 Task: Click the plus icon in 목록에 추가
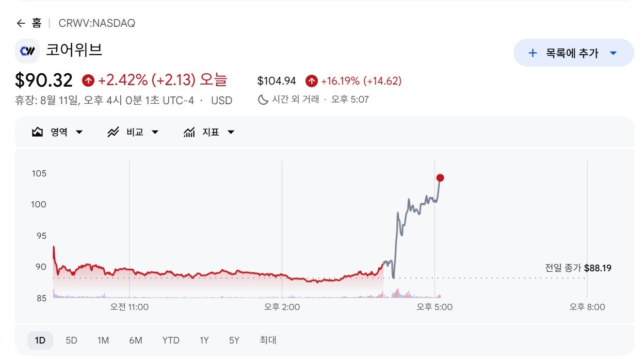point(533,53)
